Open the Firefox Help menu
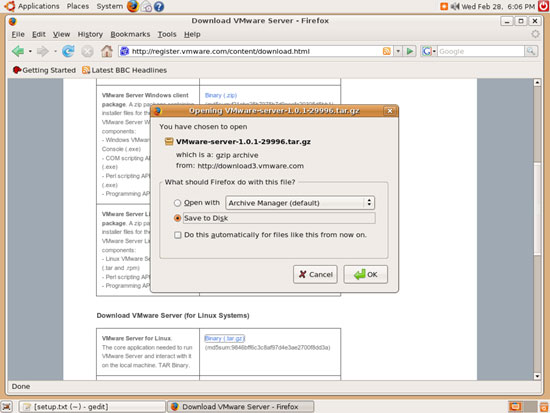Viewport: 550px width, 413px height. tap(192, 34)
